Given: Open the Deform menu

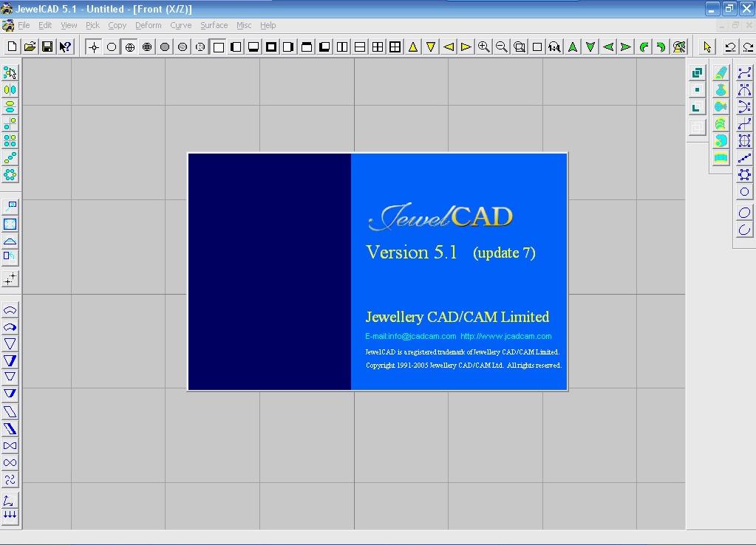Looking at the screenshot, I should click(149, 25).
